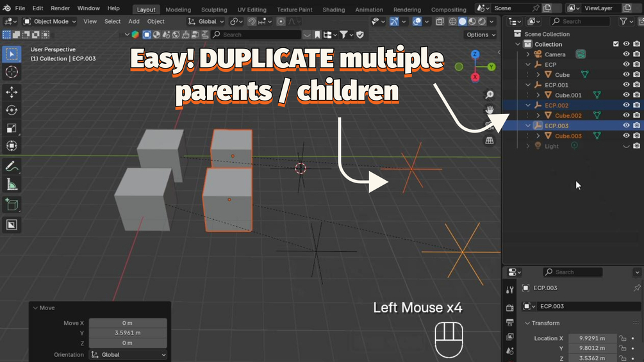Select the Rotate tool
Screen dimensions: 644x362
pos(12,110)
